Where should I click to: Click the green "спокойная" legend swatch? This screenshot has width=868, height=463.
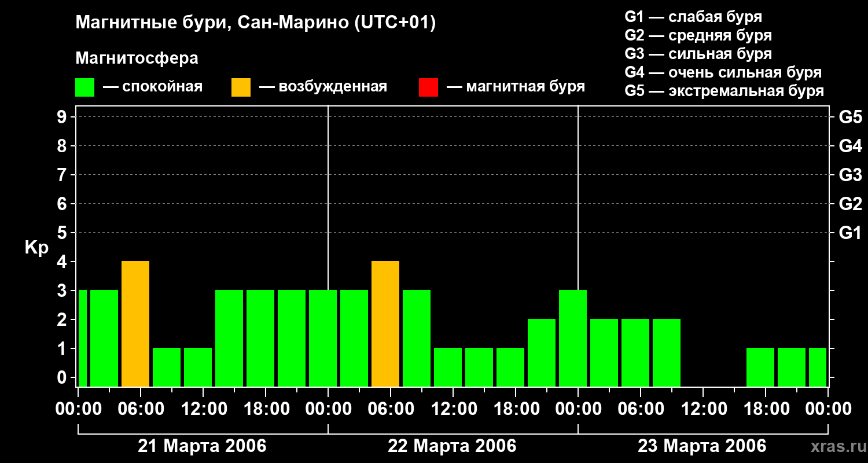(x=84, y=87)
